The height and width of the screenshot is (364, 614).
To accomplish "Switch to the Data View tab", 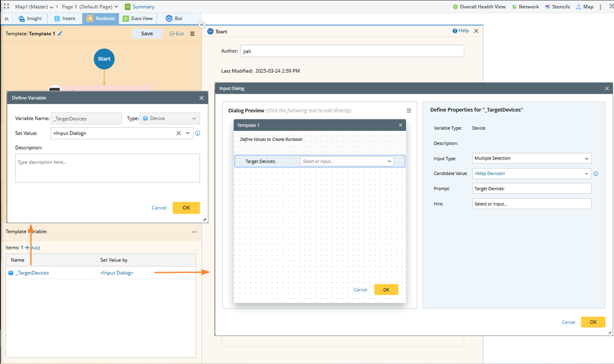I will [x=138, y=18].
